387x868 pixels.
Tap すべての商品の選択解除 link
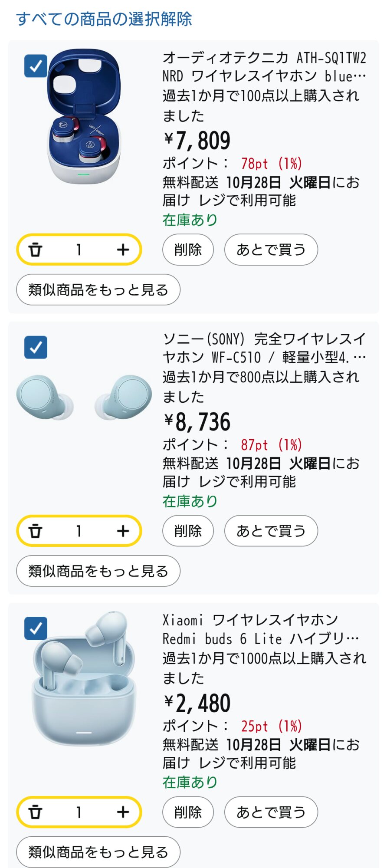tap(104, 19)
